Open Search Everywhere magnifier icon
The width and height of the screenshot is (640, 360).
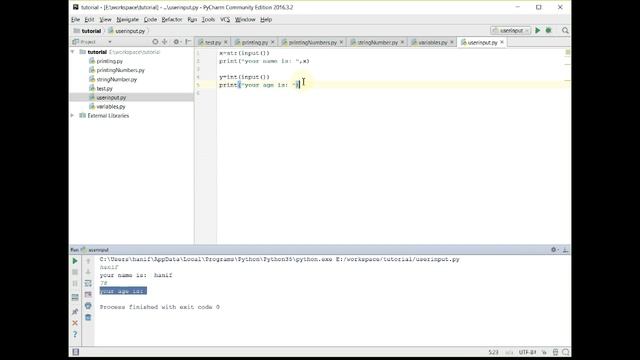point(565,31)
